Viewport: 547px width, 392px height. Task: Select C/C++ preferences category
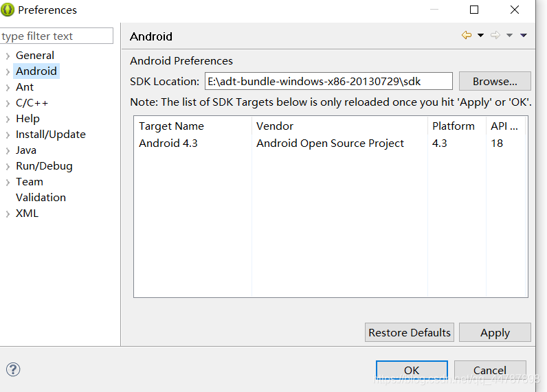[x=32, y=103]
